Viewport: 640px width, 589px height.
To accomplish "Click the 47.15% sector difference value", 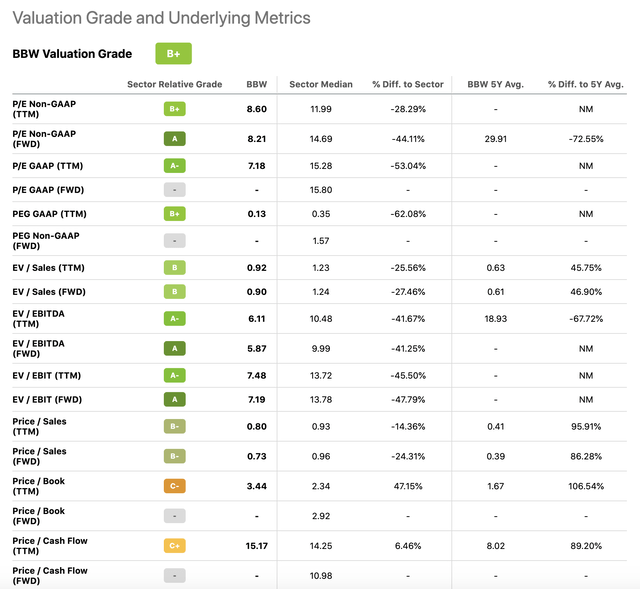I will [x=408, y=486].
